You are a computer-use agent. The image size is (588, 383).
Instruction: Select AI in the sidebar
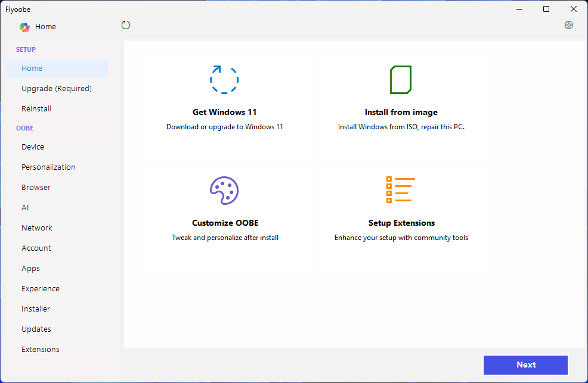coord(57,207)
